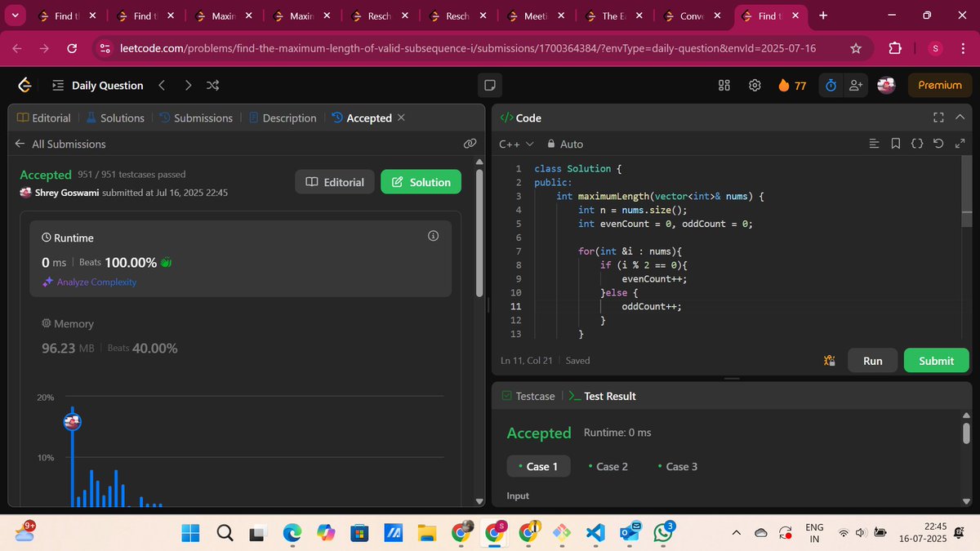
Task: Run the code
Action: coord(872,360)
